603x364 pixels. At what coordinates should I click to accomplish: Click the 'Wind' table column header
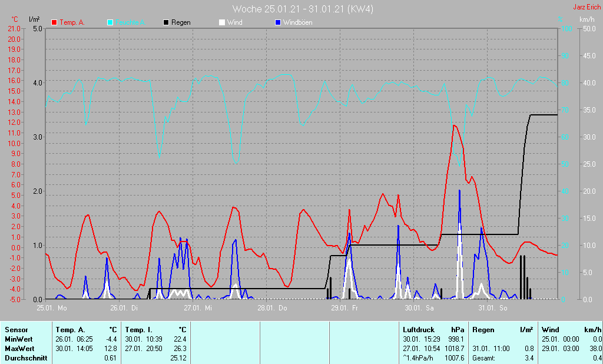coord(551,330)
